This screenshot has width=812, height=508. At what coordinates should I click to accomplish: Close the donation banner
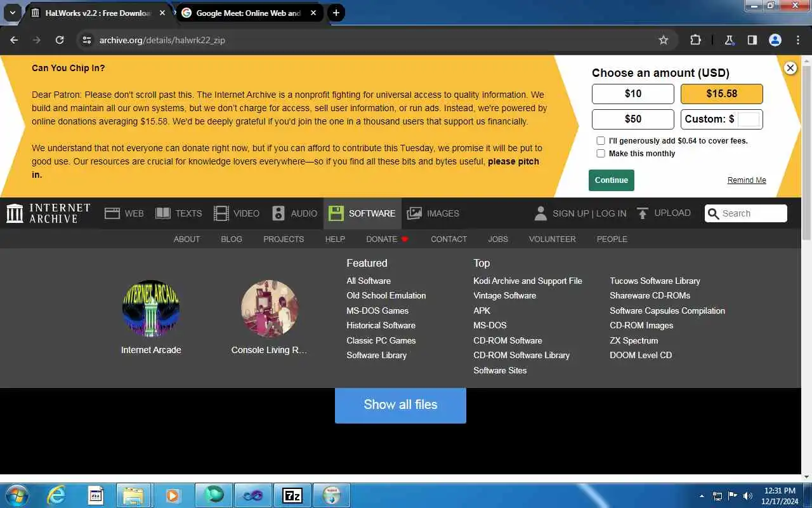(x=790, y=68)
